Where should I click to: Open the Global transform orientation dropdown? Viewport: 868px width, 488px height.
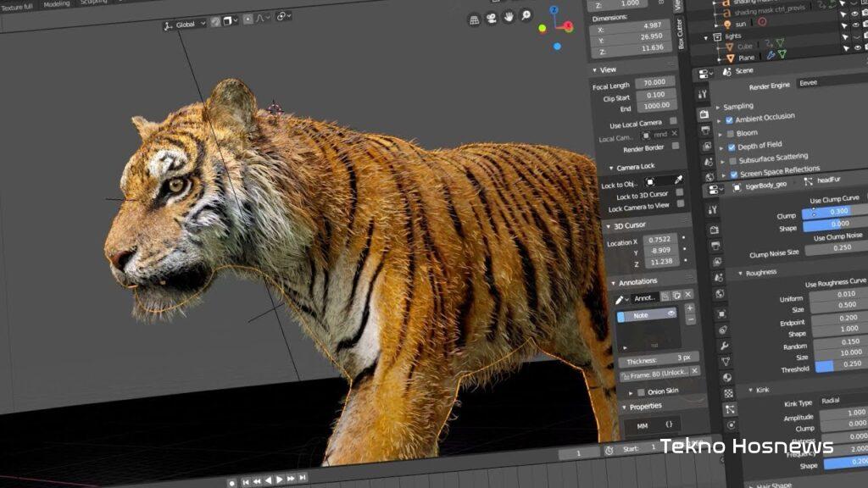185,24
